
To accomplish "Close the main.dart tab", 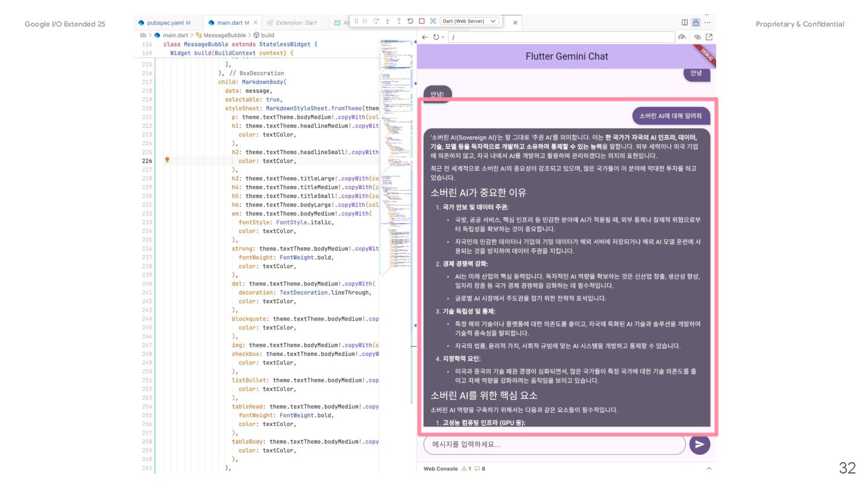I will click(256, 23).
